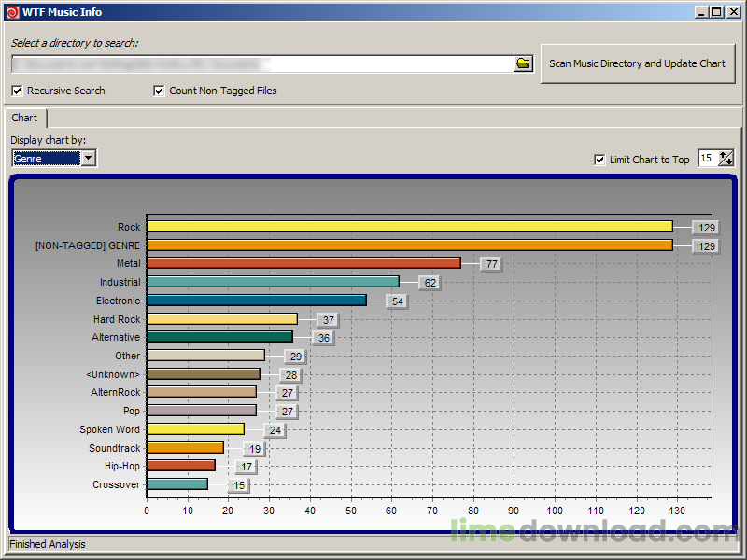Select the orange NON-TAGGED GENRE bar
This screenshot has height=560, width=747.
410,245
